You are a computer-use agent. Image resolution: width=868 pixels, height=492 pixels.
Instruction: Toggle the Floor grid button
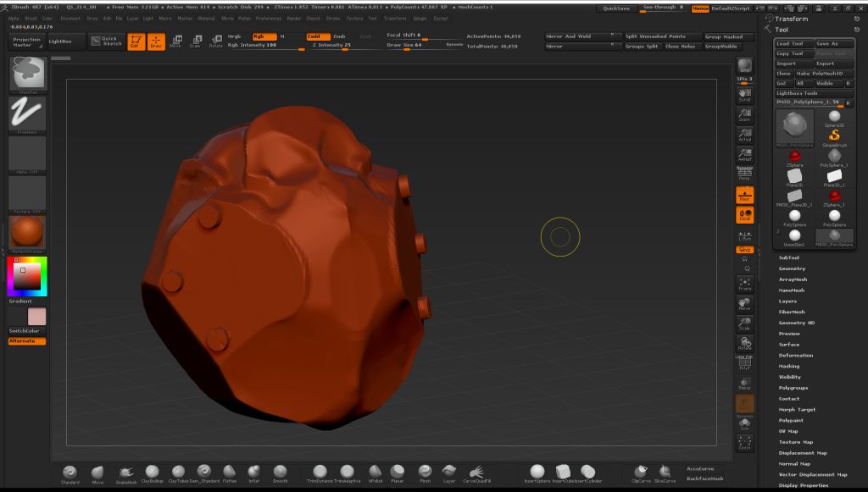click(744, 195)
